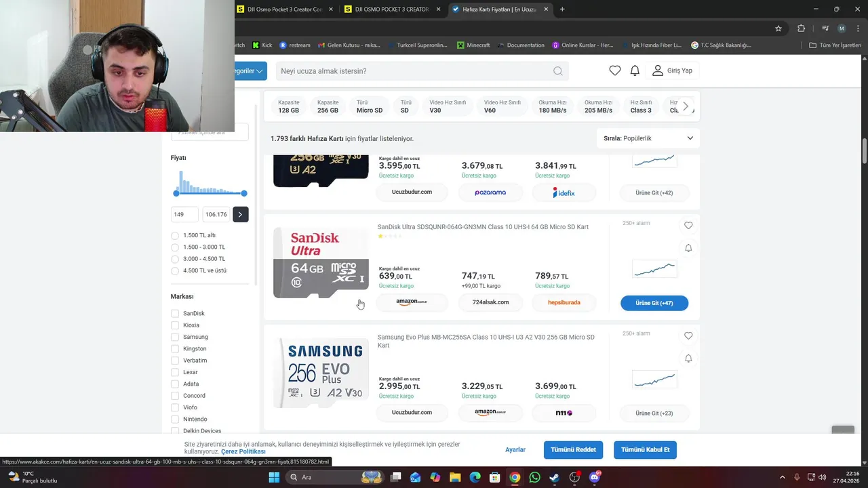Check the Lexar brand filter
This screenshot has width=868, height=488.
(x=175, y=372)
